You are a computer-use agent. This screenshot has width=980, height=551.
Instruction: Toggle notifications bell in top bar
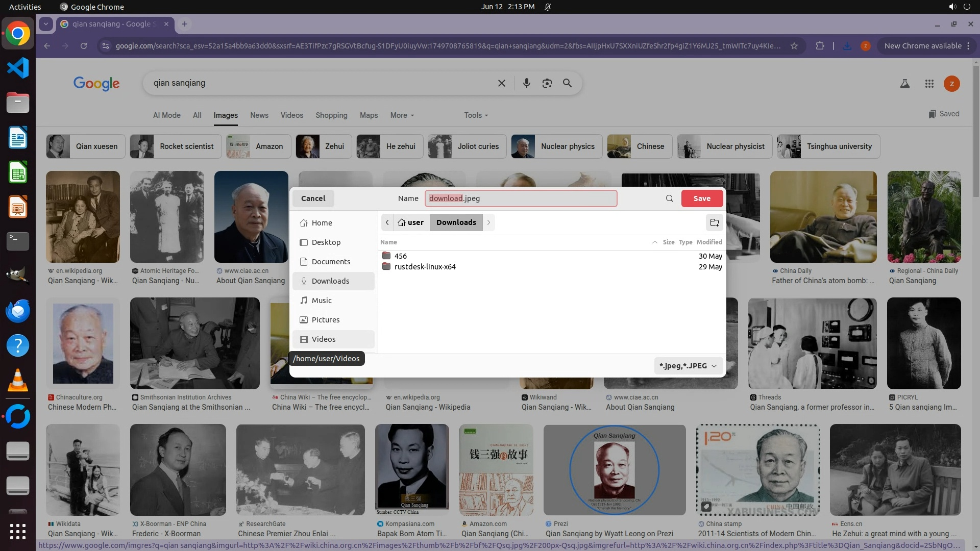point(548,7)
